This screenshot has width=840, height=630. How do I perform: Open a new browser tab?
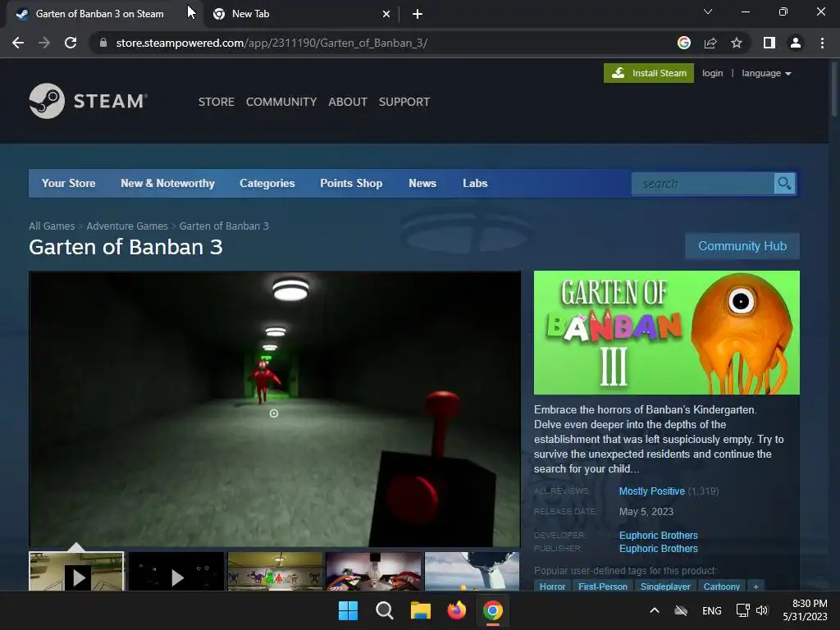(418, 14)
